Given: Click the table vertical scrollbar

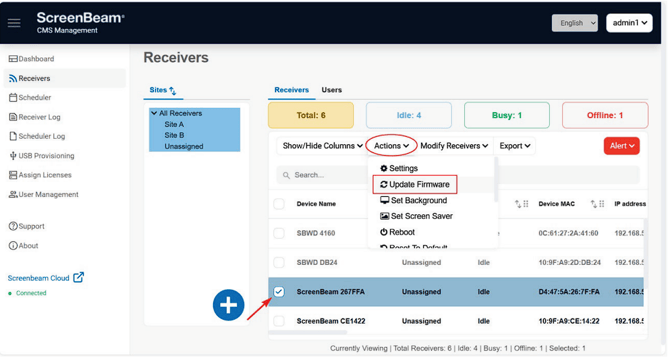Looking at the screenshot, I should [646, 253].
